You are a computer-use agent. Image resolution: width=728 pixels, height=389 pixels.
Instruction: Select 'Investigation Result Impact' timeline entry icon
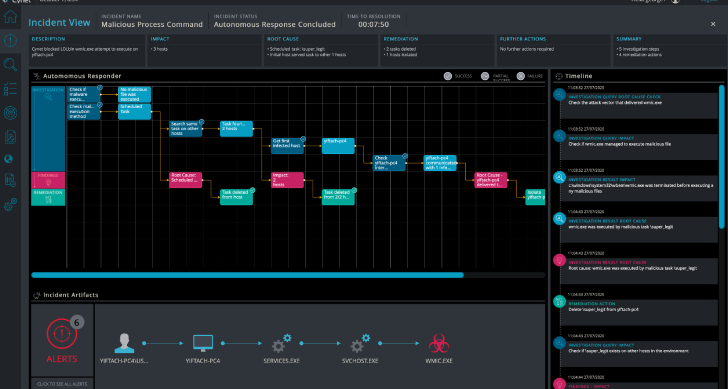click(x=559, y=177)
